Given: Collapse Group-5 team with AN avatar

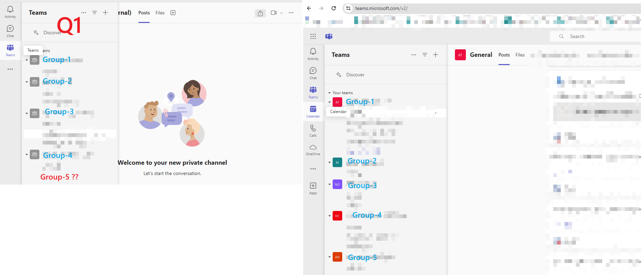Looking at the screenshot, I should tap(330, 257).
